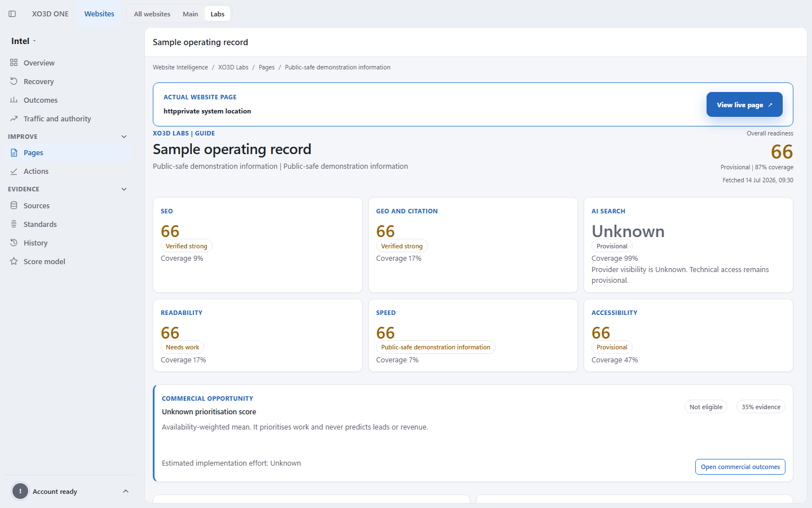Open Standards under Evidence

(68, 224)
